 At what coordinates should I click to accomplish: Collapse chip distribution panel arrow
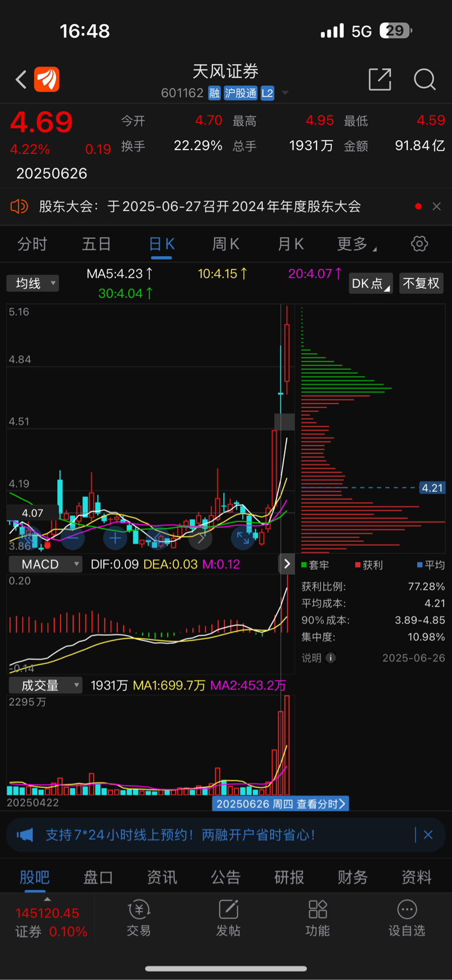(287, 564)
